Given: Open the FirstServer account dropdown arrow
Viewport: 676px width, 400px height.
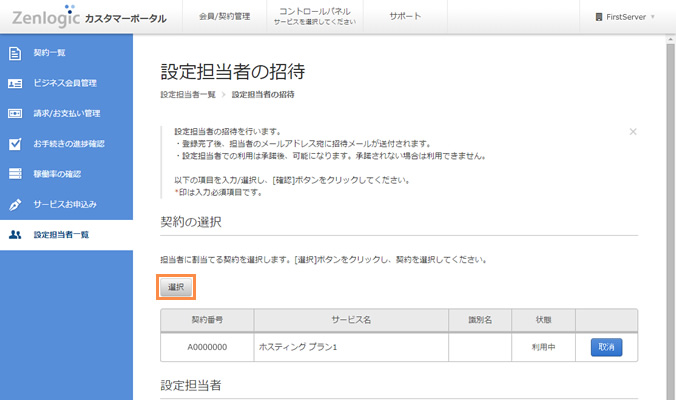Looking at the screenshot, I should [653, 17].
